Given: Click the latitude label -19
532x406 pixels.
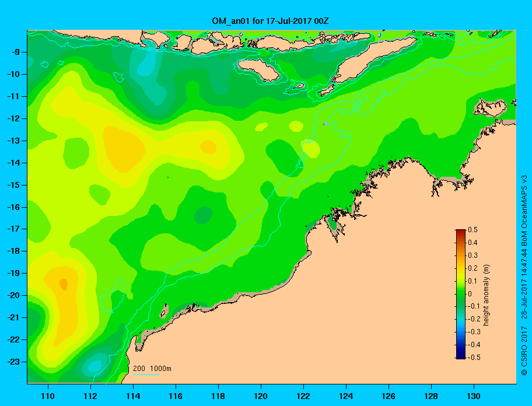Looking at the screenshot, I should pos(15,273).
